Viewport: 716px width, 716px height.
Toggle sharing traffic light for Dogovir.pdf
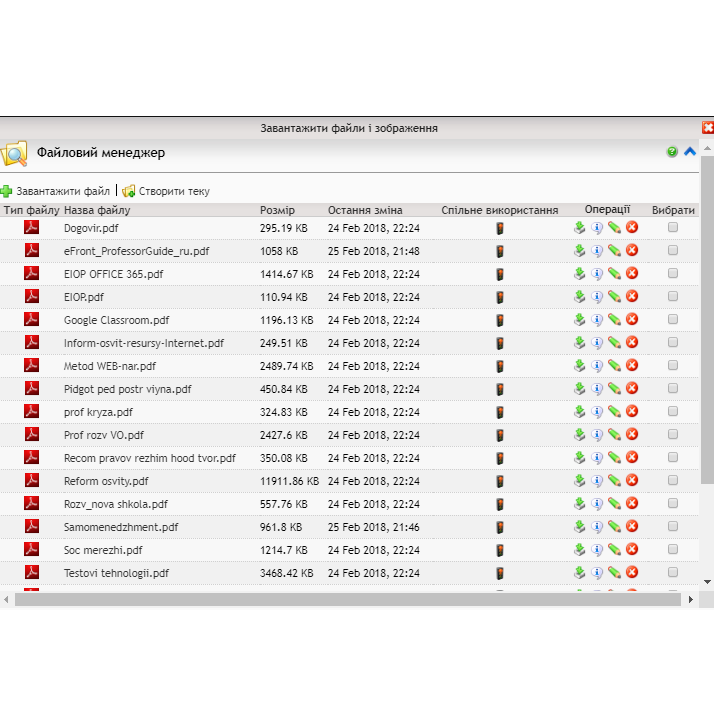tap(500, 228)
